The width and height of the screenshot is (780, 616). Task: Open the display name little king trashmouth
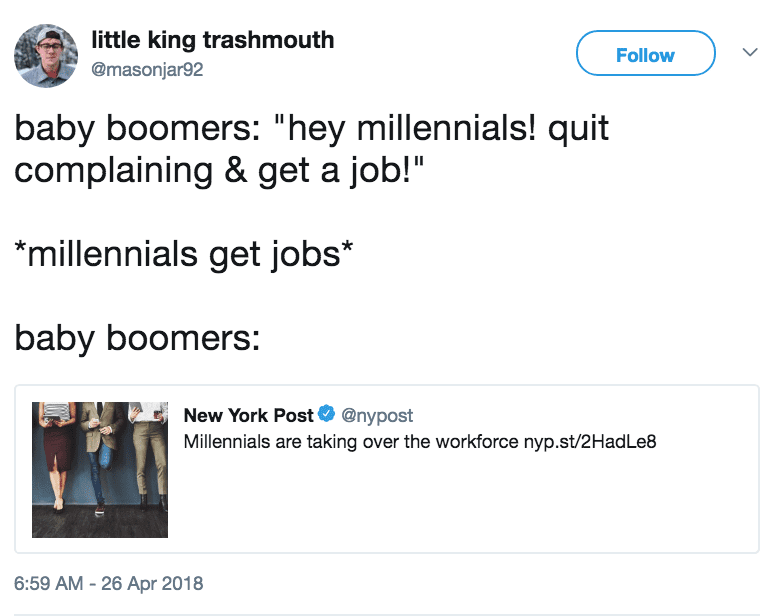pyautogui.click(x=212, y=40)
